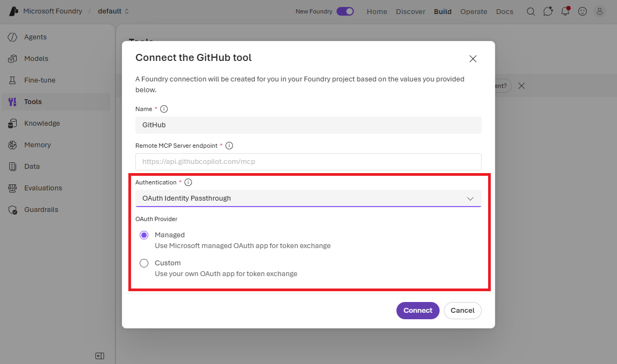Open the user account avatar
This screenshot has width=617, height=364.
[x=600, y=11]
